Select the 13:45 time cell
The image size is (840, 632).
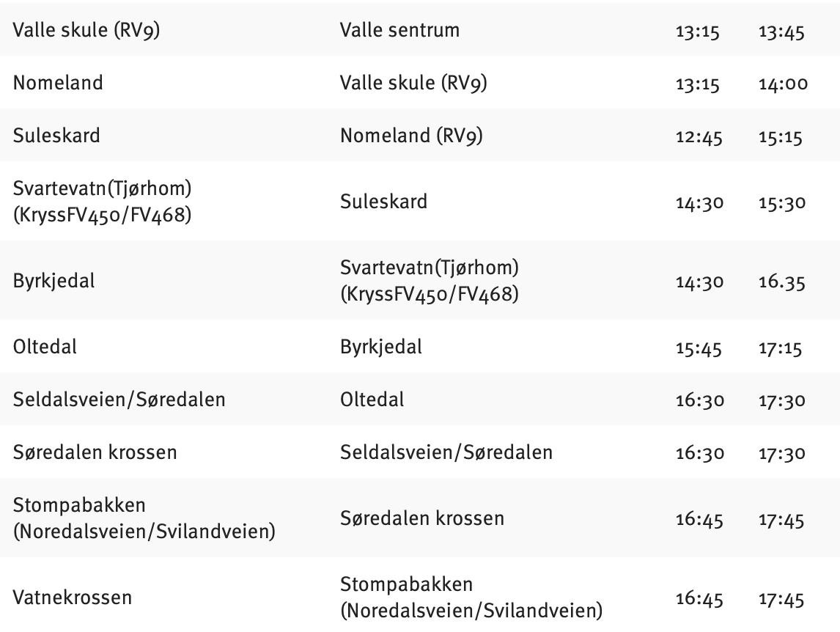781,32
